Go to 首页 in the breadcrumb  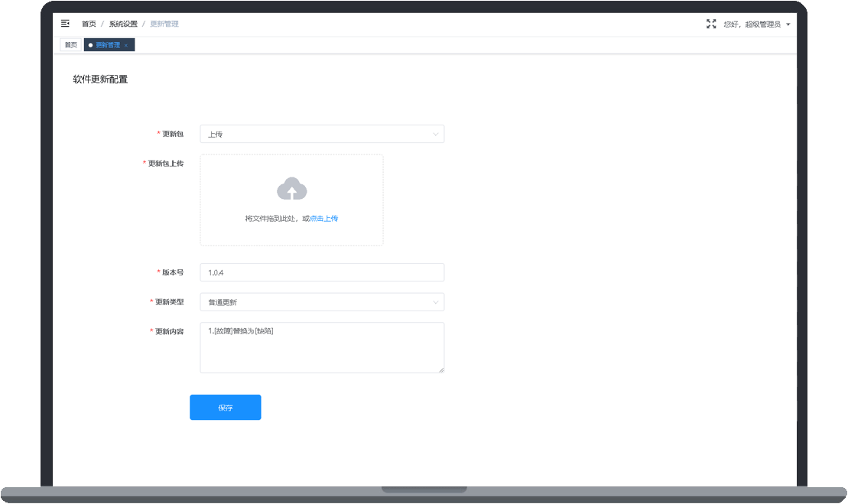pos(89,24)
